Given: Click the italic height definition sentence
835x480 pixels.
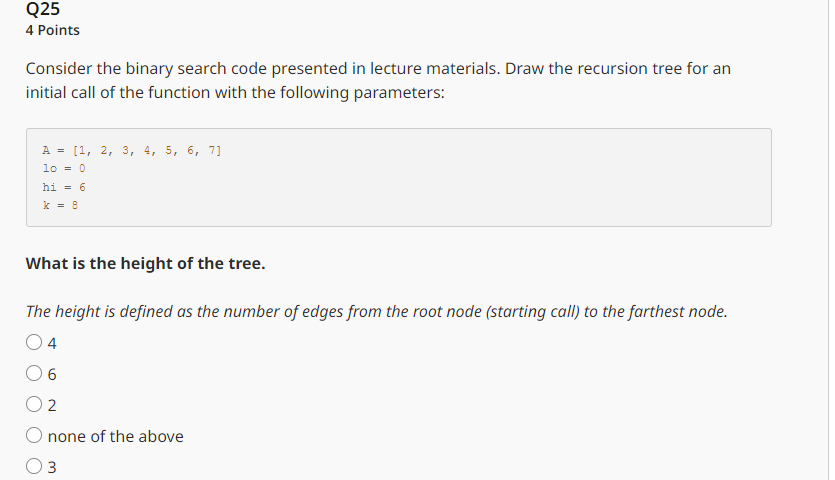Looking at the screenshot, I should pos(376,311).
